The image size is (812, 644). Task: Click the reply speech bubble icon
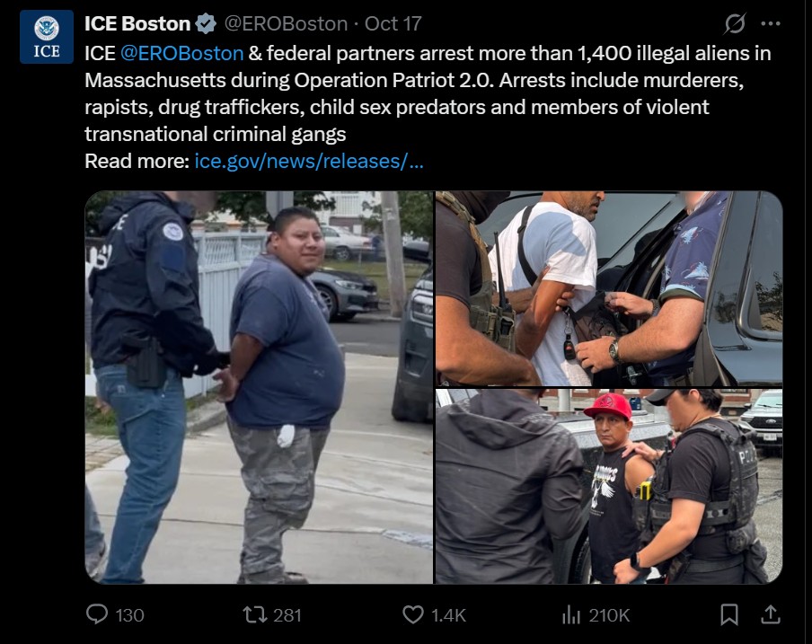tap(97, 614)
